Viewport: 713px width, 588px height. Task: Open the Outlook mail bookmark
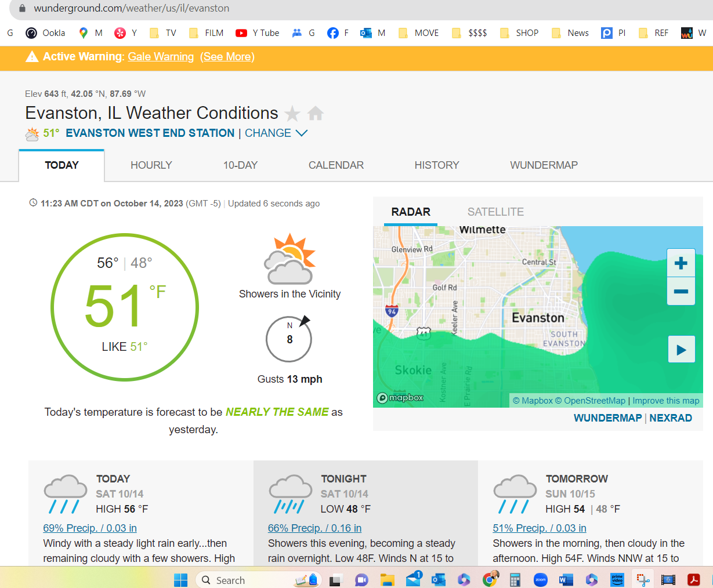(373, 33)
